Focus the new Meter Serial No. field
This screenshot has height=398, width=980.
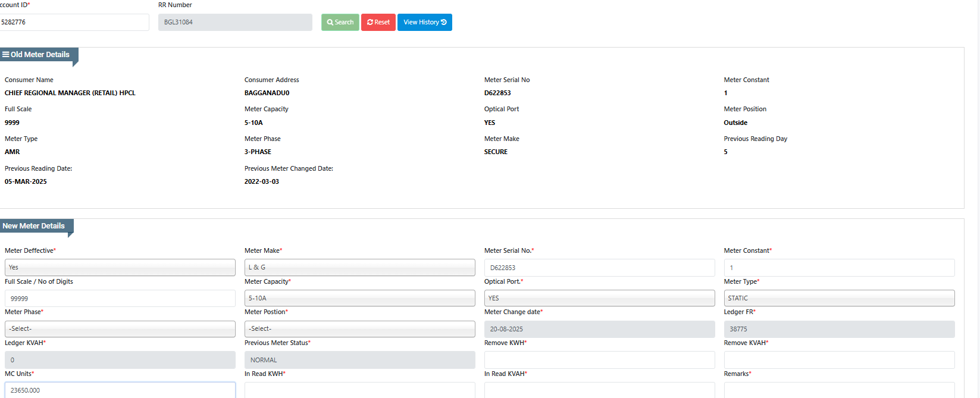tap(599, 268)
